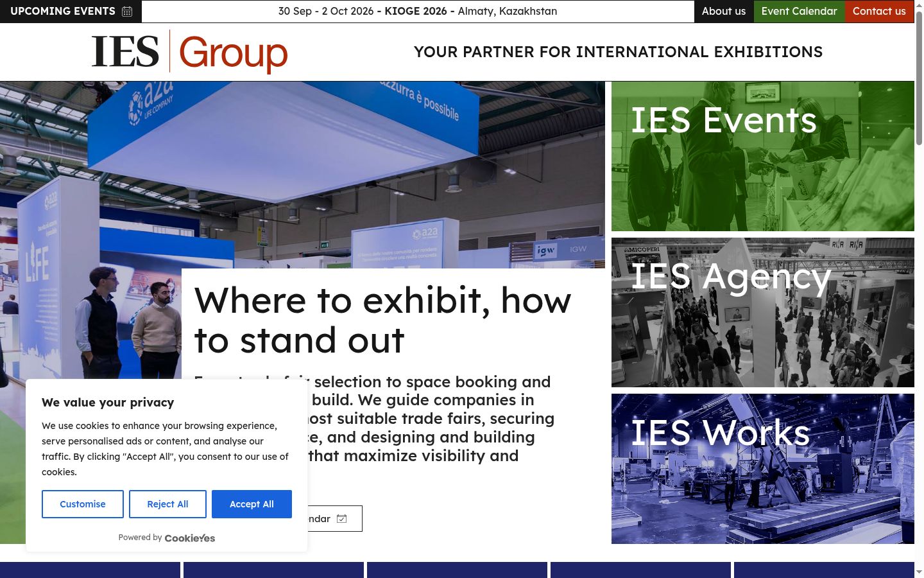Reject all cookies
Screen dimensions: 924x578
167,504
